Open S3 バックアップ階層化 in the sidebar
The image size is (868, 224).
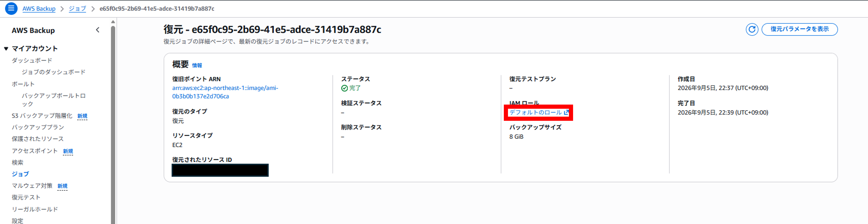pos(42,115)
